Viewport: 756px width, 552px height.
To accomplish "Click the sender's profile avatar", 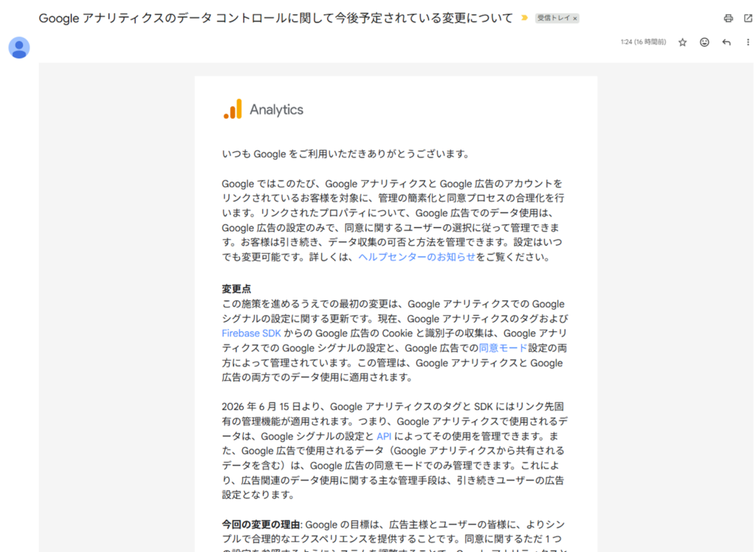I will pyautogui.click(x=19, y=48).
